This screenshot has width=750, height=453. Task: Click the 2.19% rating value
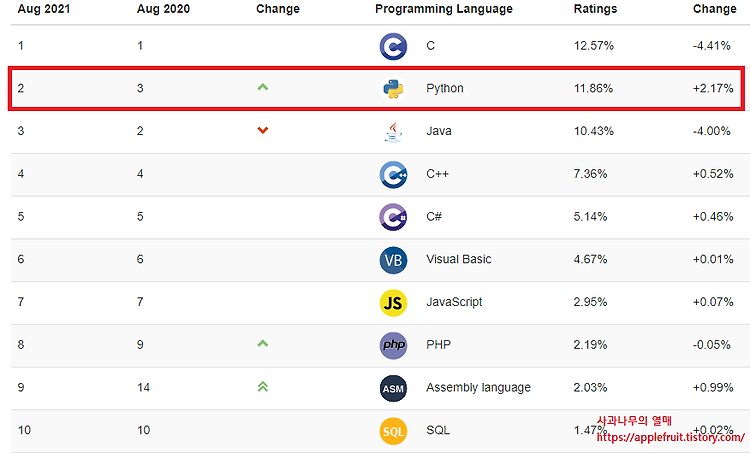pyautogui.click(x=590, y=344)
